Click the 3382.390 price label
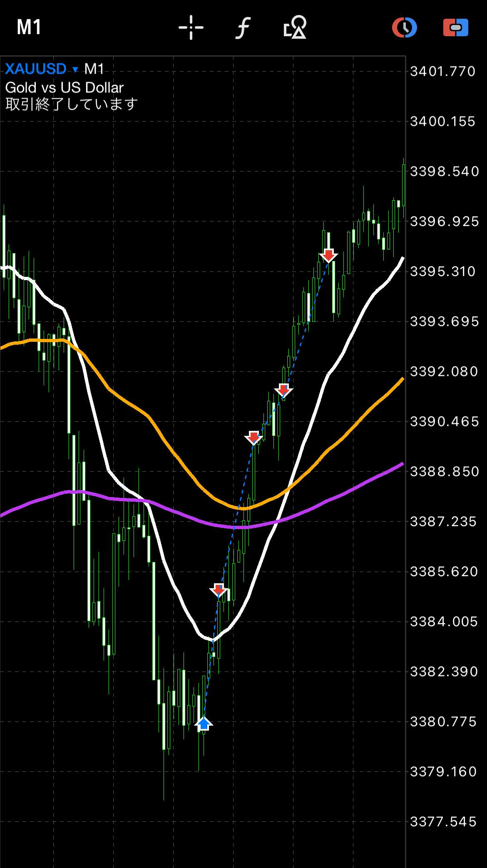 tap(444, 672)
